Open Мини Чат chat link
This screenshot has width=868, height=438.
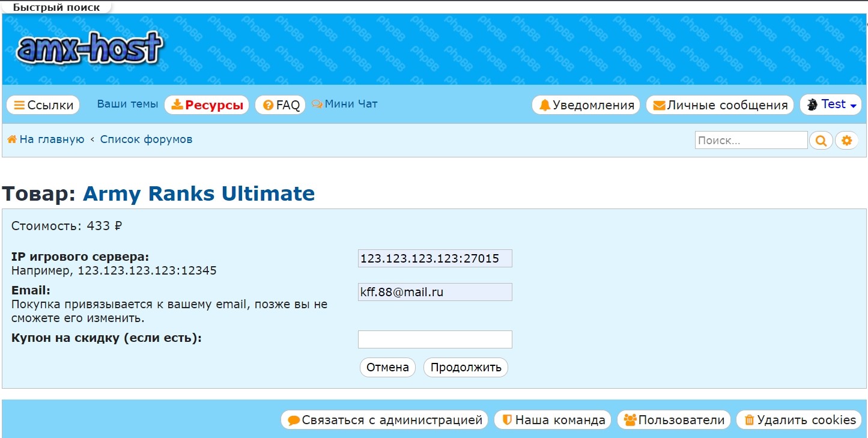345,104
